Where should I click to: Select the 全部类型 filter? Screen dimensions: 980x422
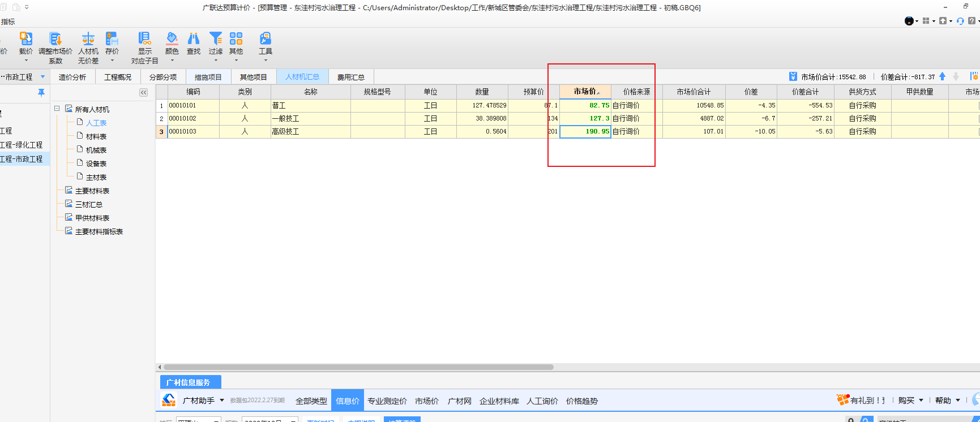311,401
